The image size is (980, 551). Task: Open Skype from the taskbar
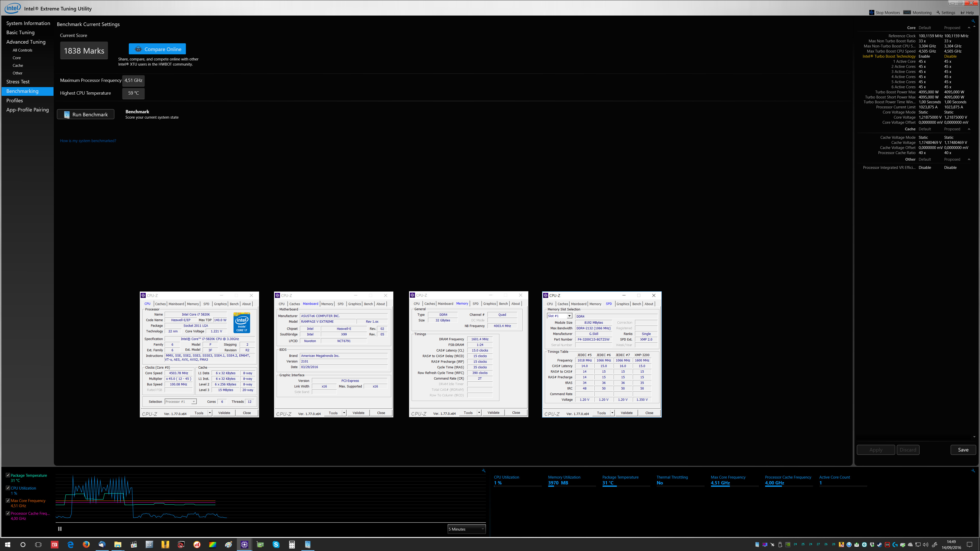(x=276, y=545)
